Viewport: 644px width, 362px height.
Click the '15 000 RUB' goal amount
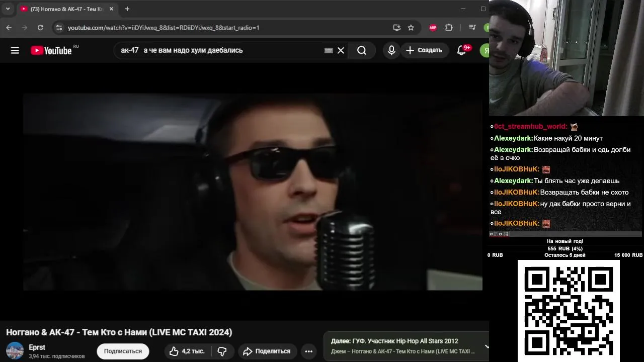tap(628, 255)
